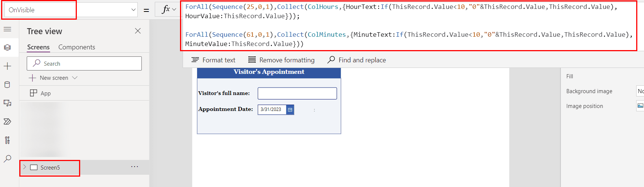644x187 pixels.
Task: Open the Media icon in left sidebar
Action: pyautogui.click(x=7, y=103)
